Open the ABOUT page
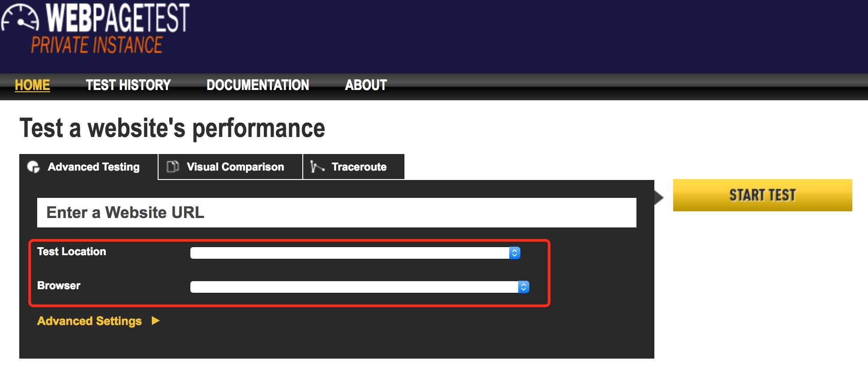This screenshot has height=368, width=868. click(366, 85)
